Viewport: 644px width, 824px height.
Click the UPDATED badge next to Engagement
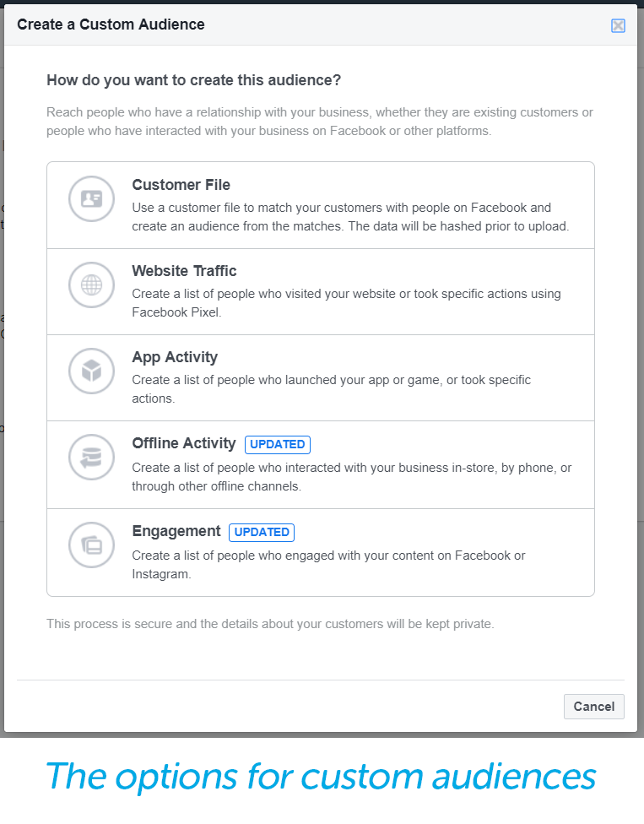262,532
